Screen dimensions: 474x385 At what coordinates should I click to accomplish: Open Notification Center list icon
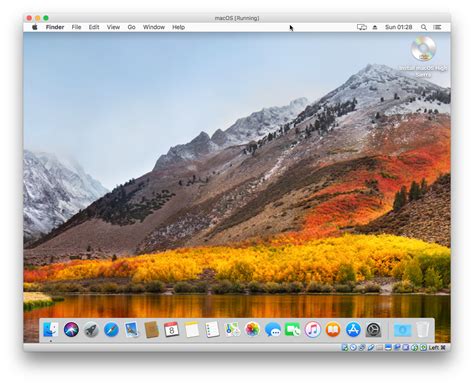click(x=437, y=27)
